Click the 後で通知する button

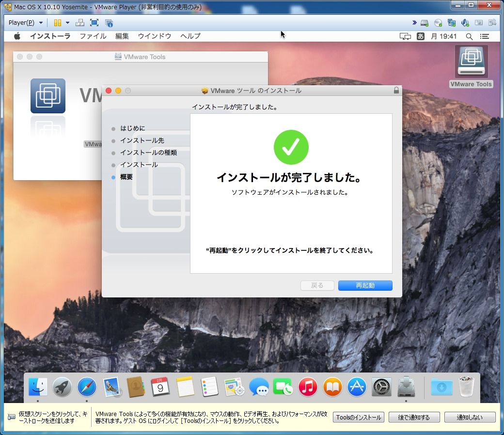pos(414,418)
